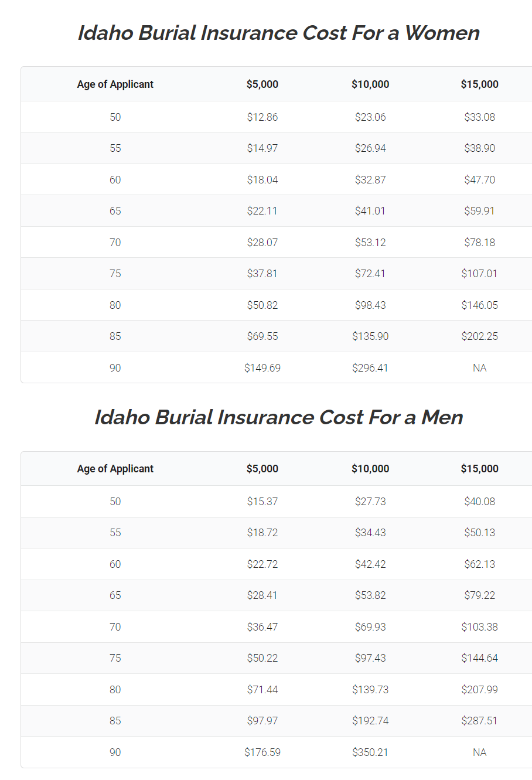The image size is (532, 780).
Task: Select the $103.38 men's age 70 cell
Action: tap(480, 627)
